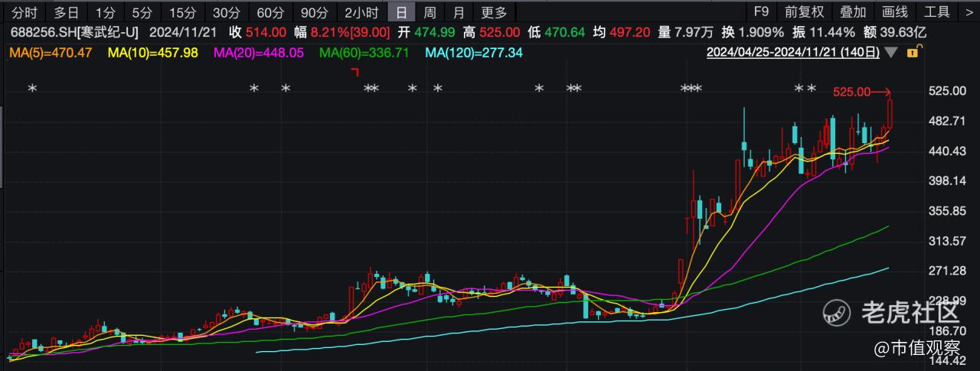Viewport: 980px width, 371px height.
Task: Expand the date range dropdown triangle
Action: point(890,53)
